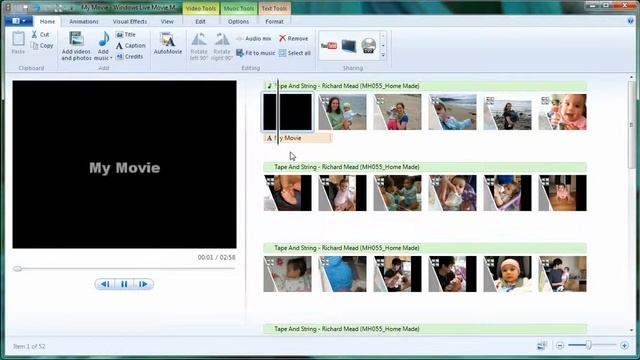Screen dimensions: 640x360
Task: Click Item 1 of 52 status text
Action: 29,346
